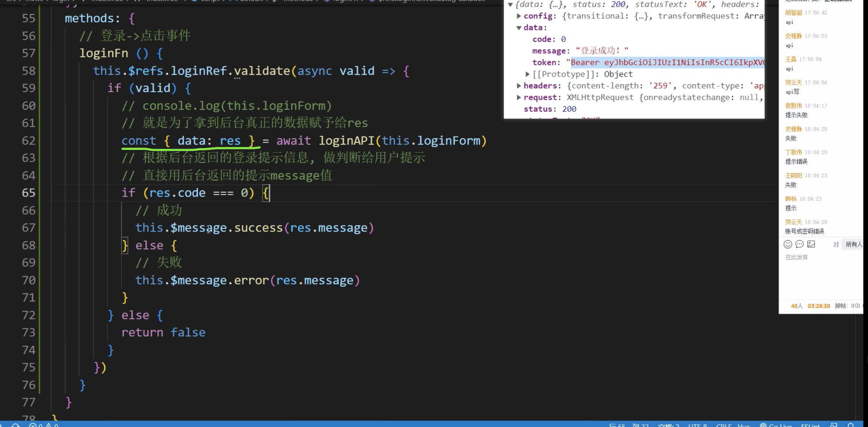Image resolution: width=868 pixels, height=427 pixels.
Task: Click the // 失败 comment
Action: point(159,263)
